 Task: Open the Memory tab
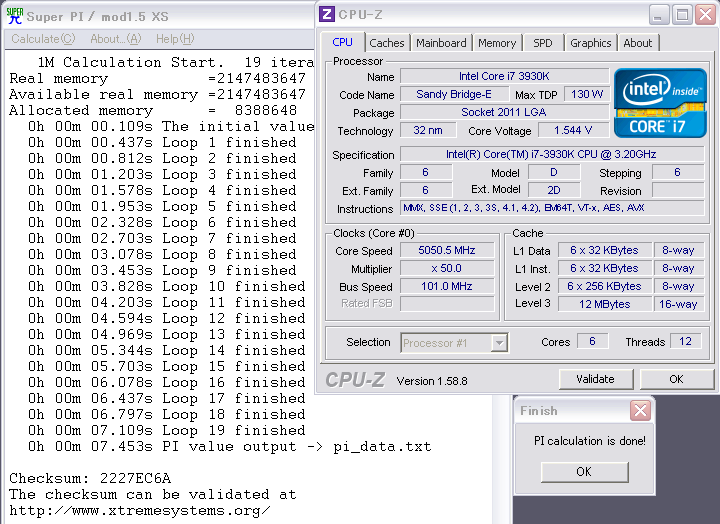pos(497,43)
